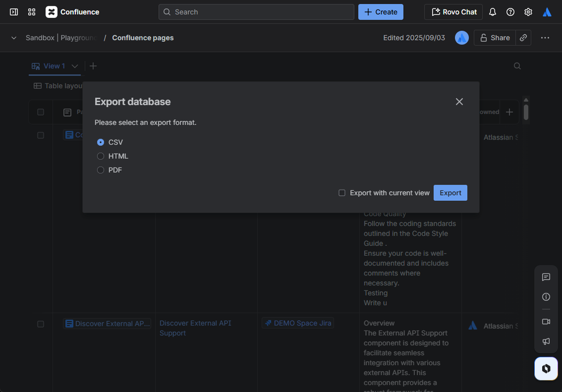562x392 pixels.
Task: Close the Export database dialog
Action: pos(459,102)
